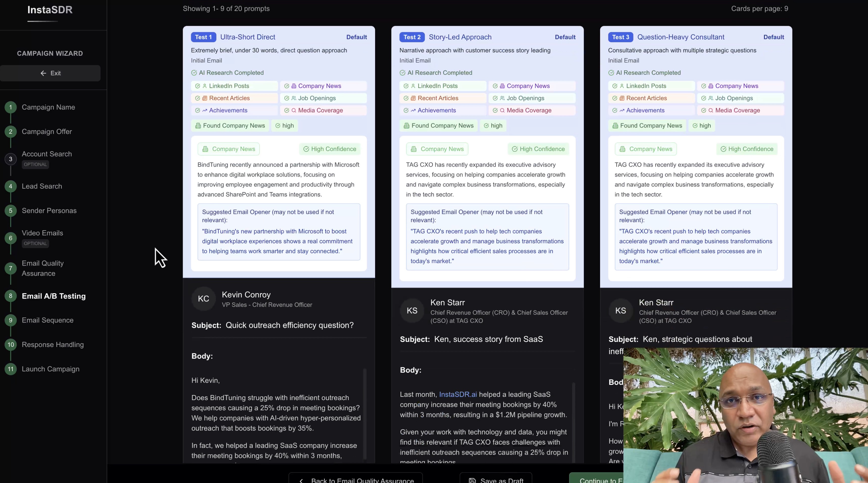Toggle the High Confidence badge on Test 3

pyautogui.click(x=746, y=149)
